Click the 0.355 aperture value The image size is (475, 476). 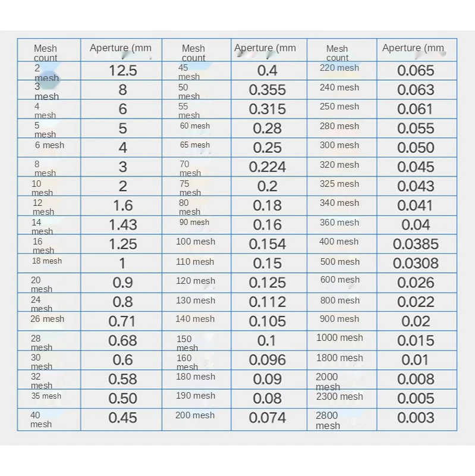tap(268, 90)
